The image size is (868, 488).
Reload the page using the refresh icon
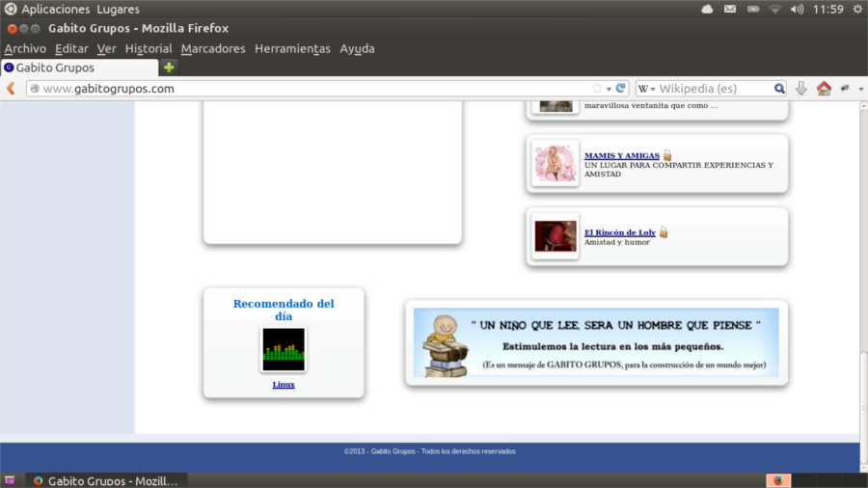[621, 89]
